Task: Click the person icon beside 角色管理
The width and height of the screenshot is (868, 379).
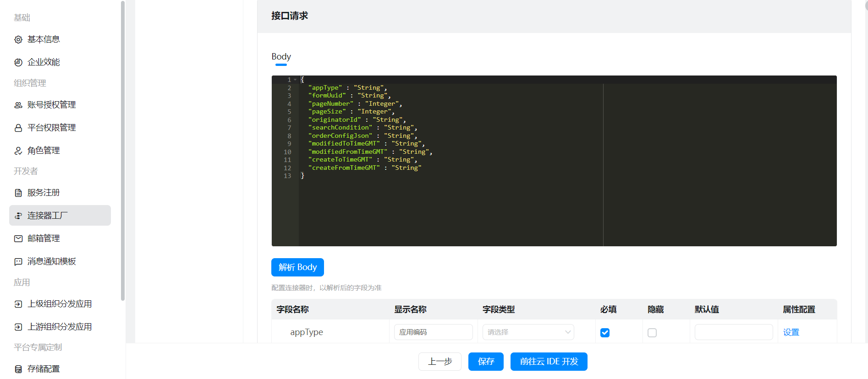Action: [x=18, y=151]
